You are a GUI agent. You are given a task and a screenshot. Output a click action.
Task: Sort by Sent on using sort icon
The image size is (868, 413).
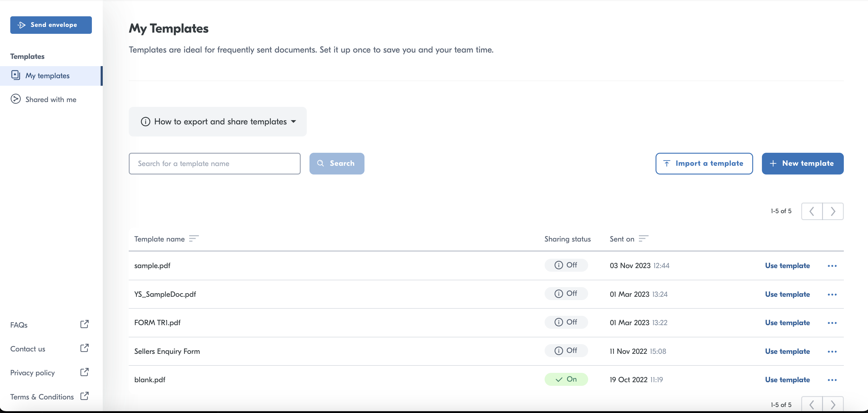click(x=643, y=239)
